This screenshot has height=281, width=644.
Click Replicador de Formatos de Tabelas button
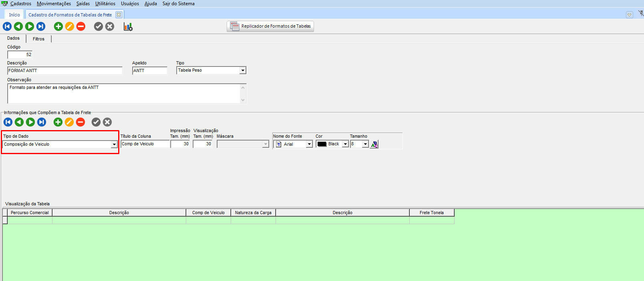(270, 26)
